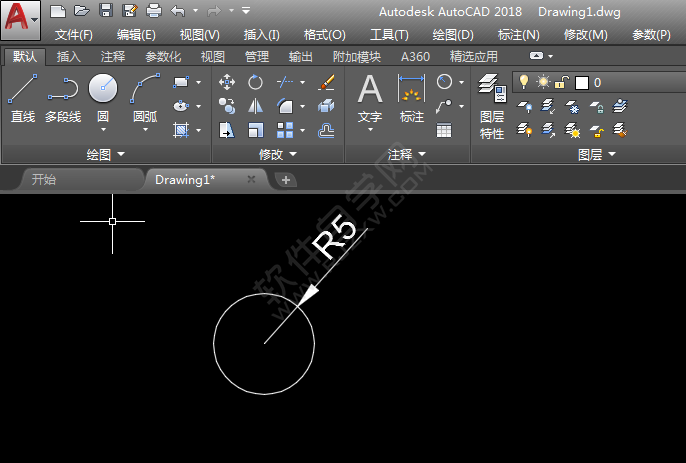Insert a Table from annotation panel

tap(444, 130)
